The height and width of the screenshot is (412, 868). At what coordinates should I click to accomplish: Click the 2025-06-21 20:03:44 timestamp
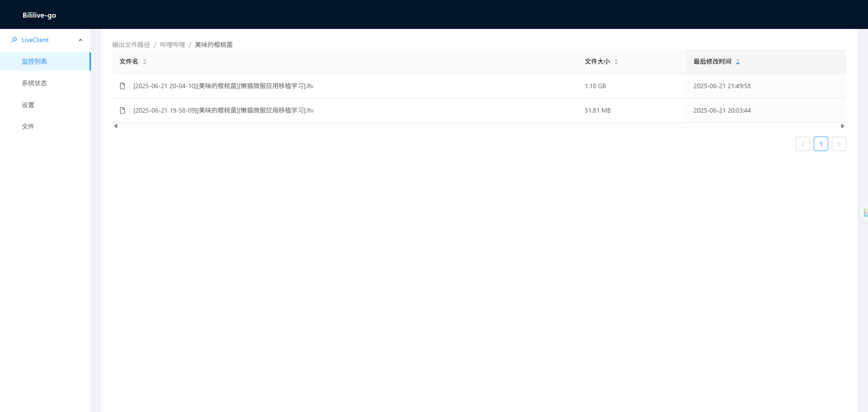click(722, 110)
